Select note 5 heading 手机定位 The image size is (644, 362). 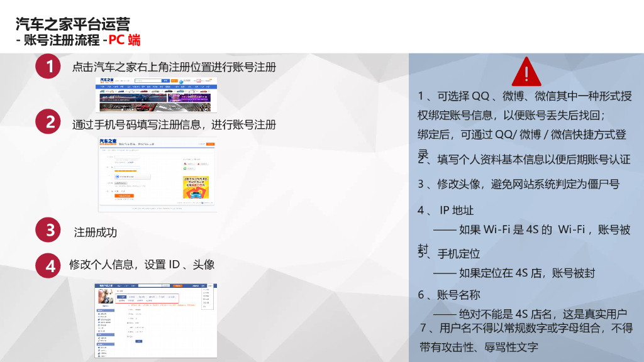click(x=458, y=254)
